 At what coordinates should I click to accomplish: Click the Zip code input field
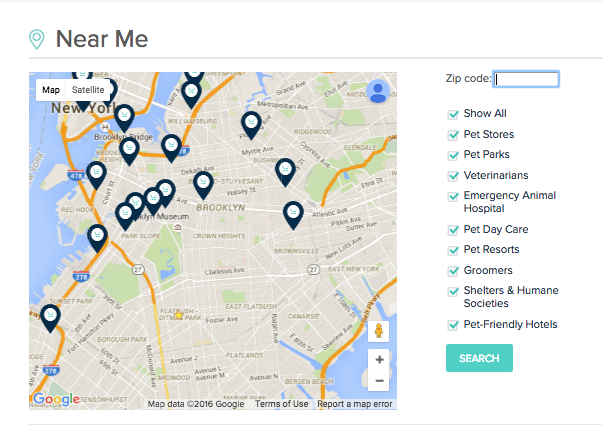click(527, 79)
